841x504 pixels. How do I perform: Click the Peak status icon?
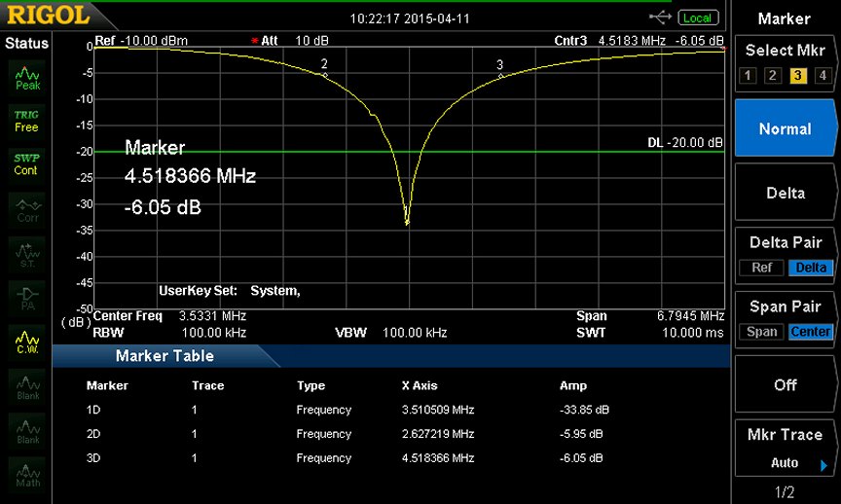pos(27,78)
